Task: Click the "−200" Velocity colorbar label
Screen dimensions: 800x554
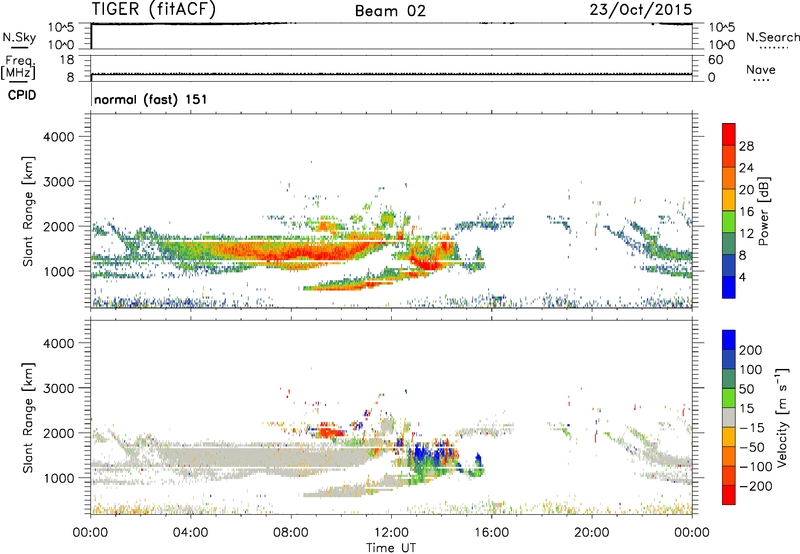Action: pos(755,486)
